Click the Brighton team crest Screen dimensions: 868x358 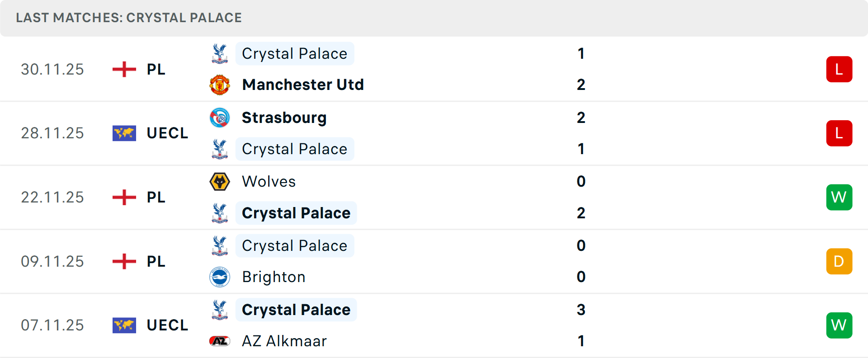click(220, 277)
